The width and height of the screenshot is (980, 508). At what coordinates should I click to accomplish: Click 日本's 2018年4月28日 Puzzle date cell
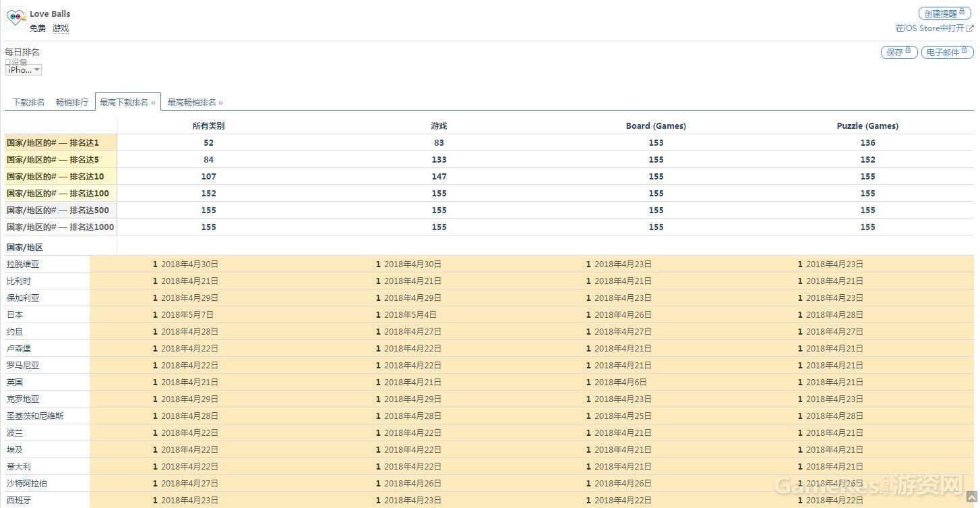pos(834,315)
